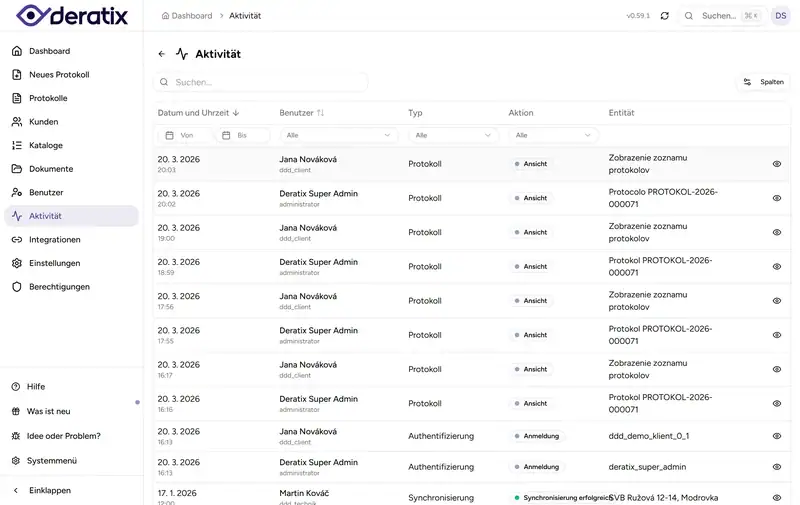800x505 pixels.
Task: Open Berechtigungen in the sidebar
Action: [59, 287]
